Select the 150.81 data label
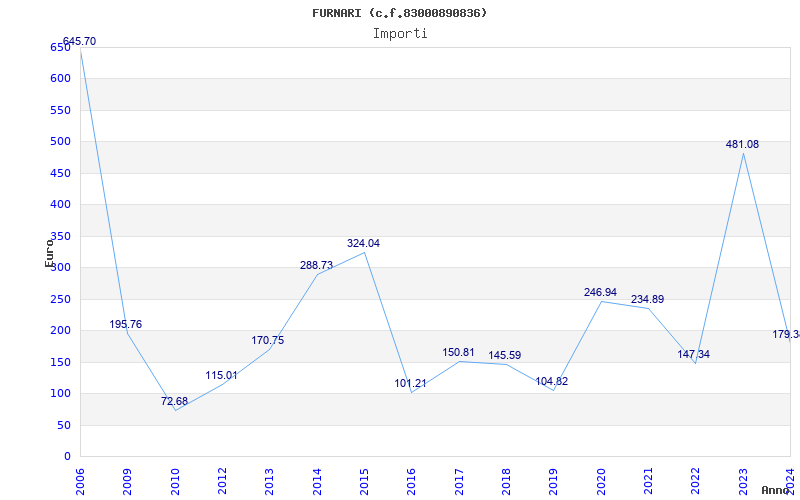The width and height of the screenshot is (800, 500). coord(458,353)
